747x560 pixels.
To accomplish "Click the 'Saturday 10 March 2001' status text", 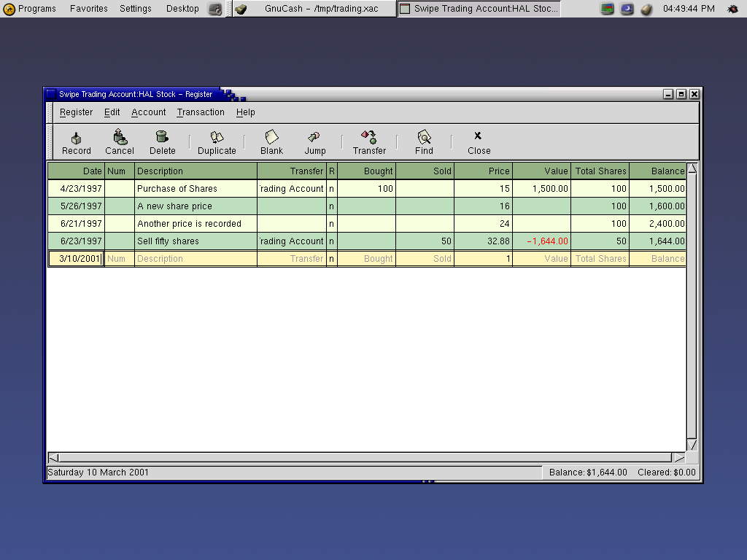I will click(98, 472).
